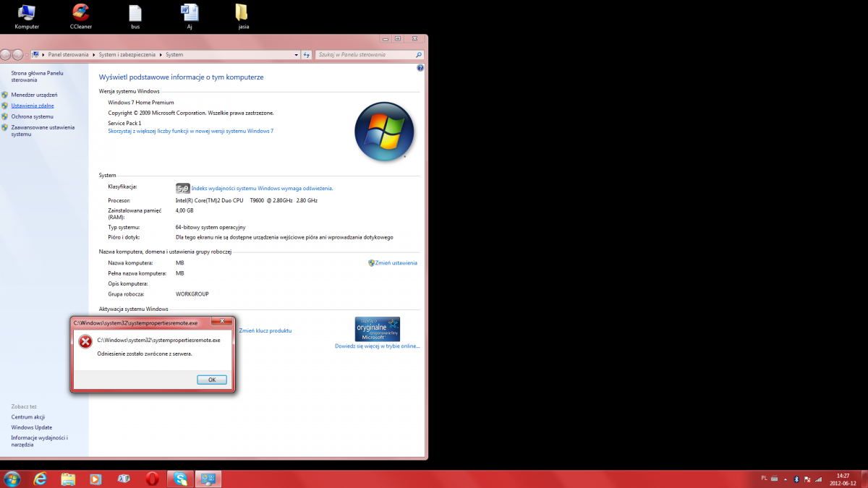Open the Komputer desktop icon
The image size is (868, 488).
[x=27, y=16]
